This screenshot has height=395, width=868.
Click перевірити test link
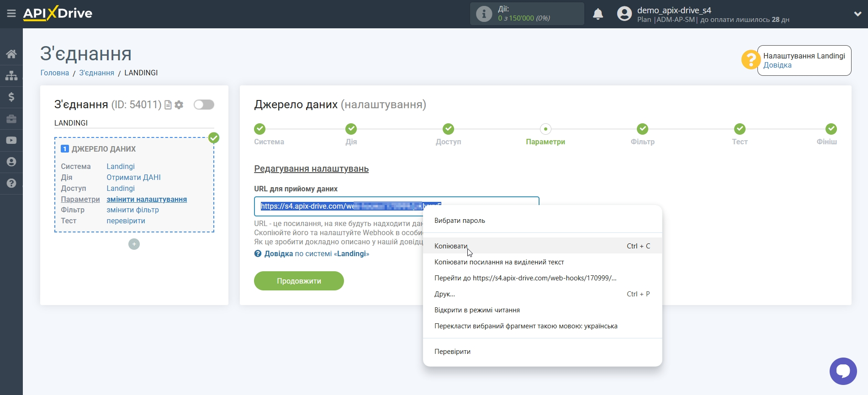pos(126,221)
